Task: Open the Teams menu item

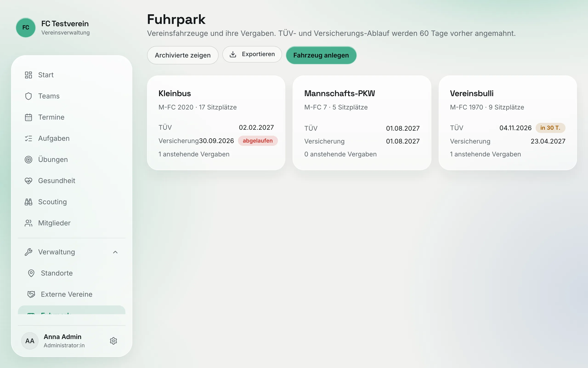Action: pyautogui.click(x=72, y=96)
